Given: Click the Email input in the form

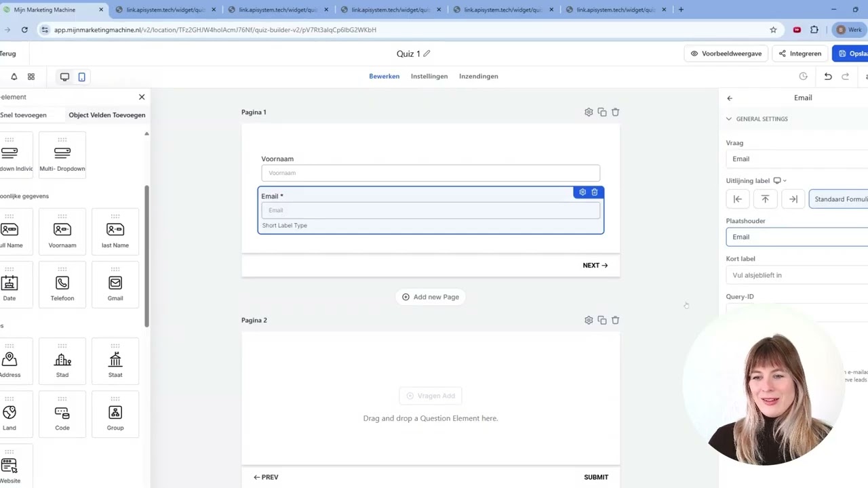Looking at the screenshot, I should 431,210.
